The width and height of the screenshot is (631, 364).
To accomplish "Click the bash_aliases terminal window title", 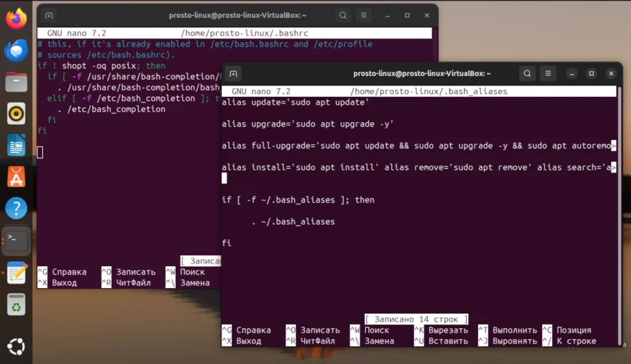I will 421,74.
